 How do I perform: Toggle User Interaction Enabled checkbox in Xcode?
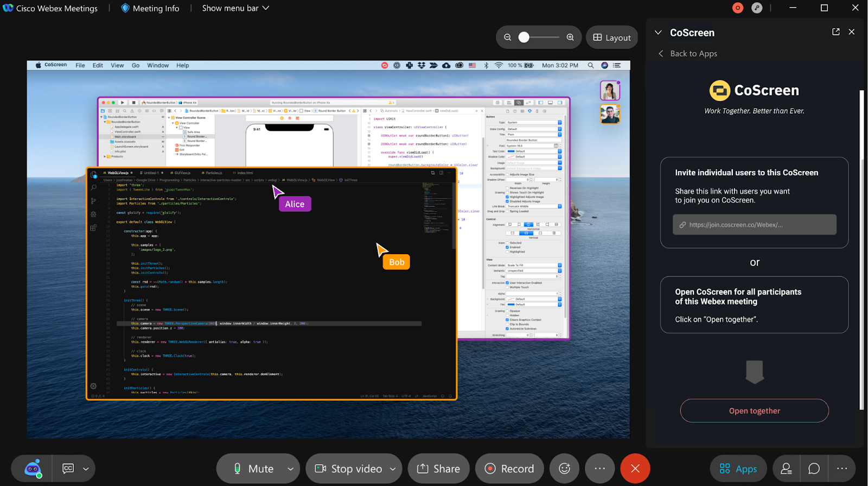(x=507, y=283)
